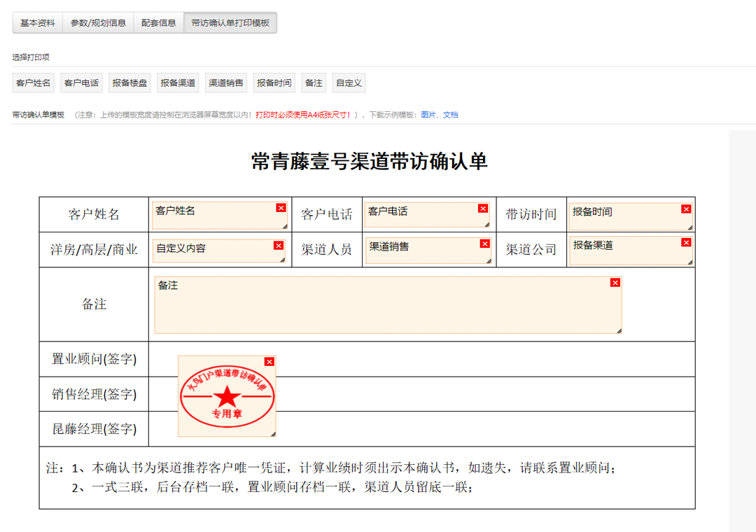Add the 渠道销售 print item
Image resolution: width=756 pixels, height=532 pixels.
tap(226, 83)
